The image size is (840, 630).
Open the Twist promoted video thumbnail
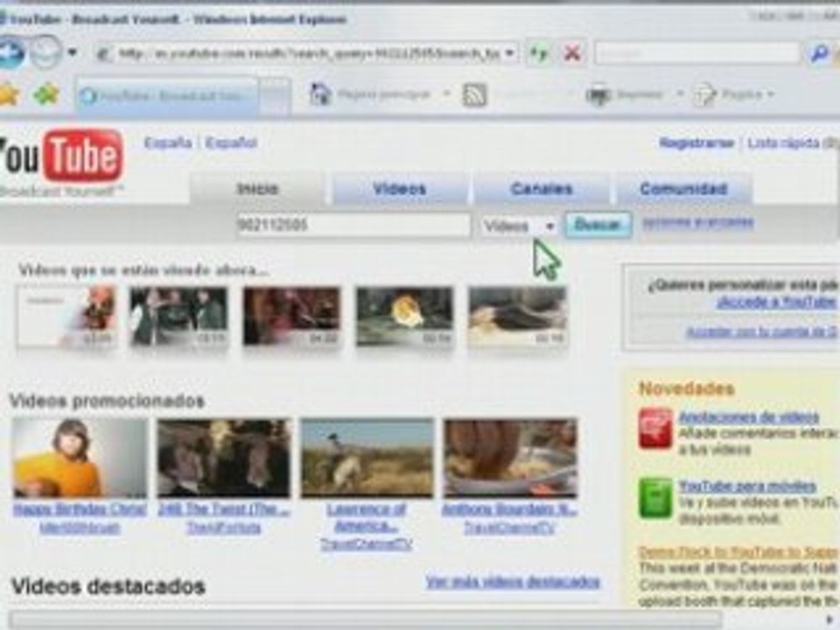coord(224,458)
